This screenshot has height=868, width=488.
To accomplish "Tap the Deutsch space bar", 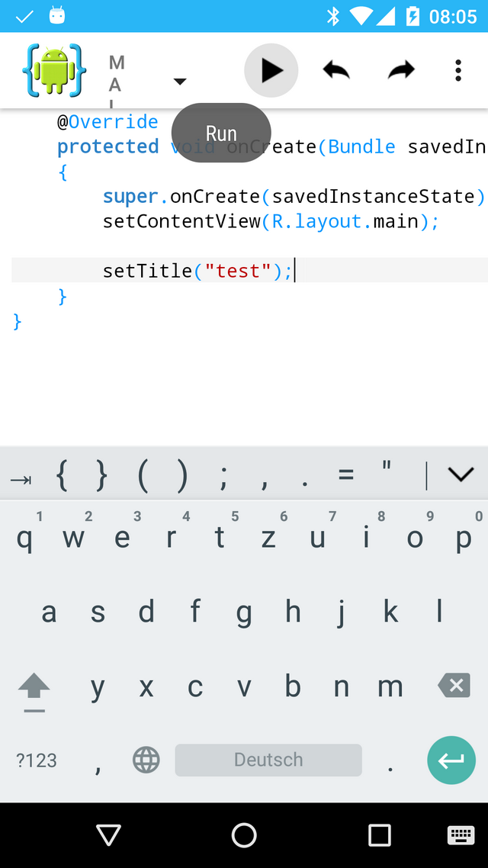I will pos(268,760).
